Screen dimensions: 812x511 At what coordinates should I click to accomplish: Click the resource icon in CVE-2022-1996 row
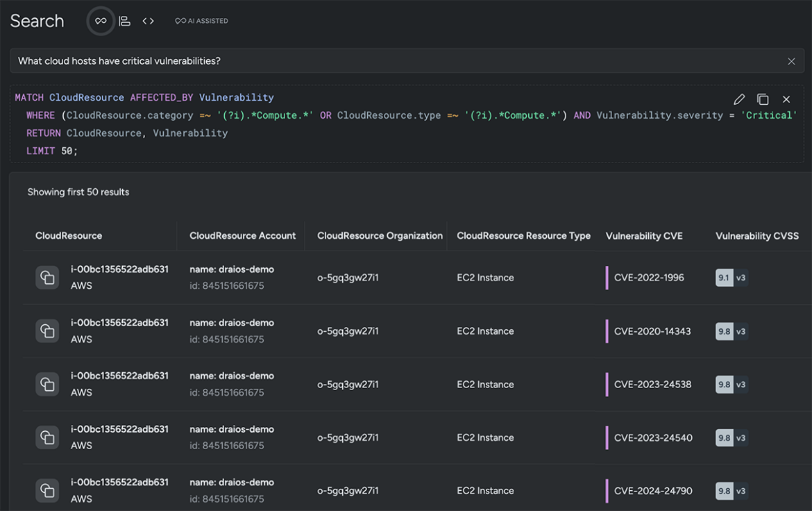47,277
